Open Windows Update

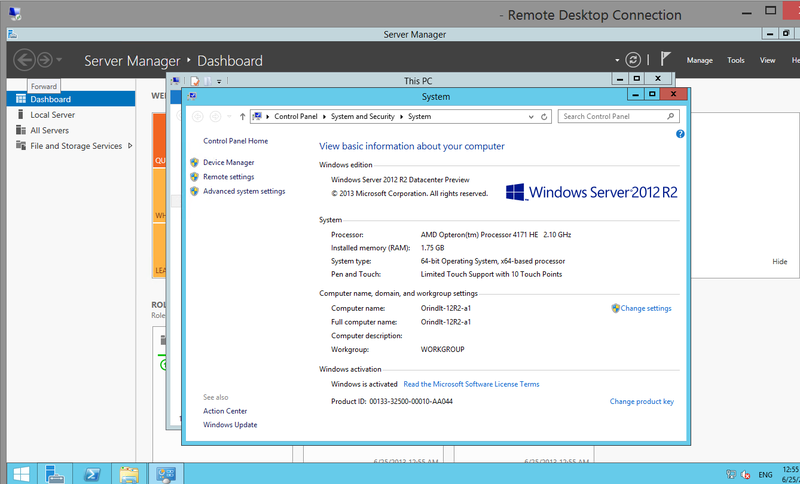coord(230,424)
